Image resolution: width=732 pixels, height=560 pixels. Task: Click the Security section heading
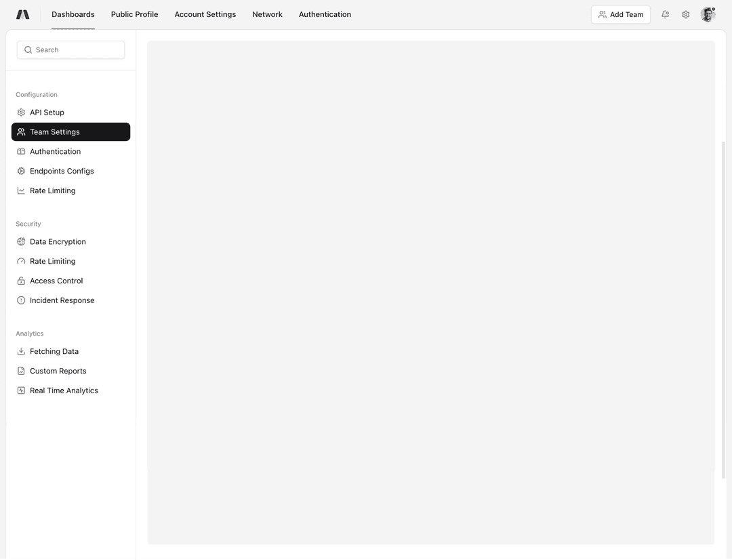click(28, 224)
